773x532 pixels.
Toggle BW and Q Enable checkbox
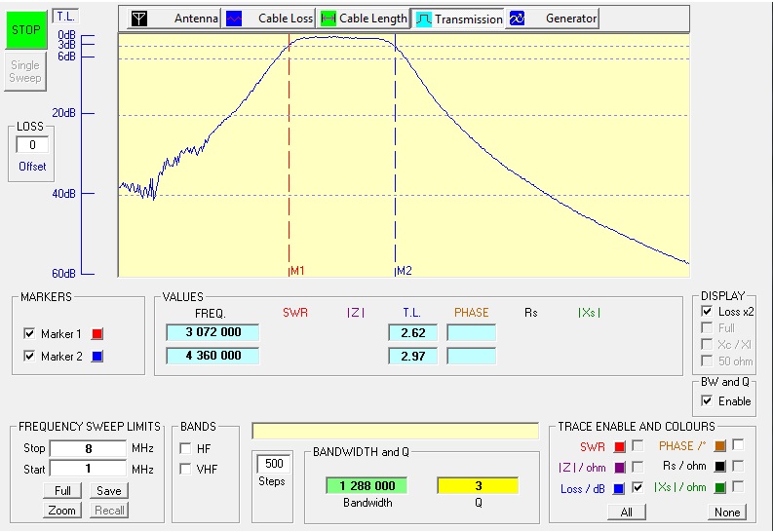point(707,401)
